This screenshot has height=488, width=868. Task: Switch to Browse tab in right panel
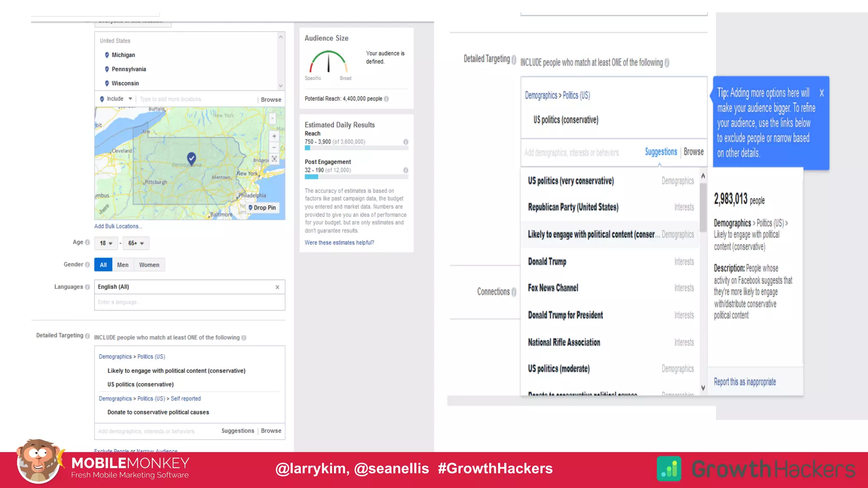coord(693,152)
